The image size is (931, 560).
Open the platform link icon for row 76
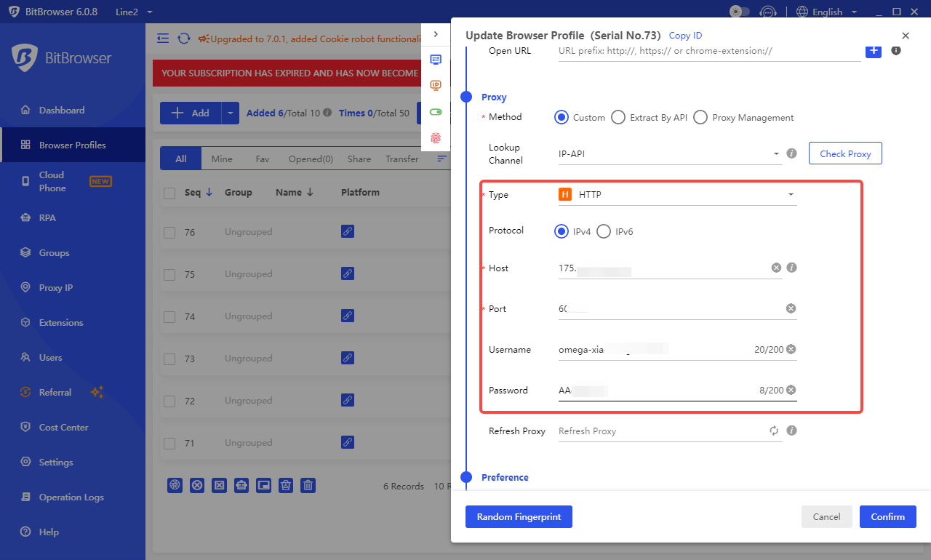(x=348, y=232)
